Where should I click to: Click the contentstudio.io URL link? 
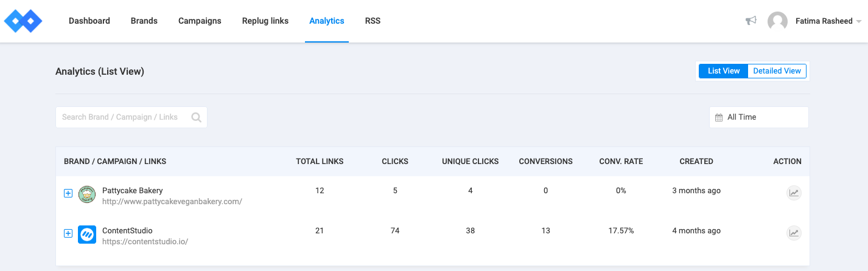145,241
